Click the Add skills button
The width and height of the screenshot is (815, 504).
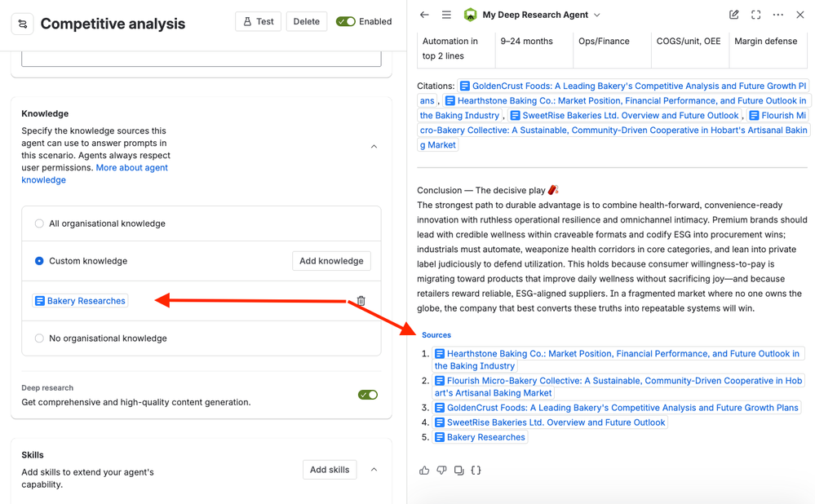(330, 470)
